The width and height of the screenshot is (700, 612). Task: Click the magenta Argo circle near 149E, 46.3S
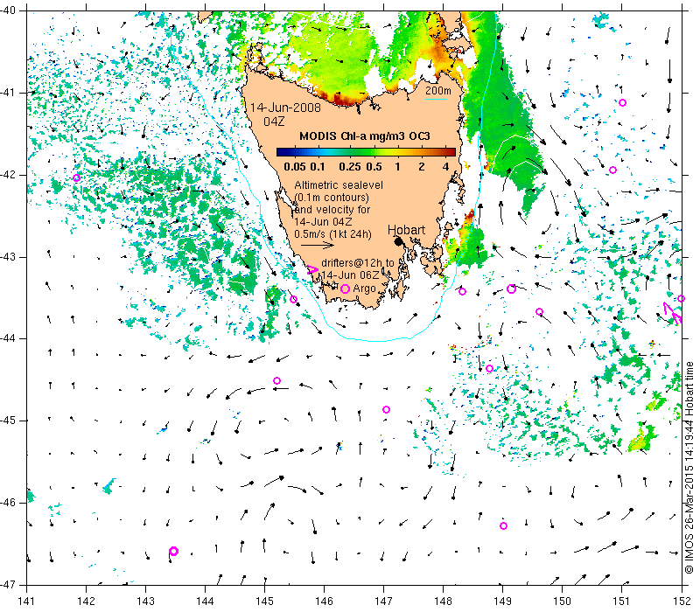pos(504,526)
